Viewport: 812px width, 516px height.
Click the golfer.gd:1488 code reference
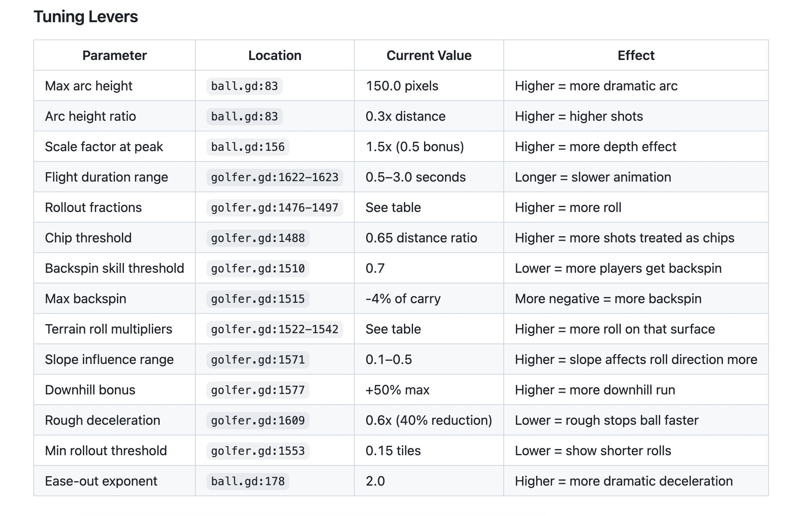(x=258, y=238)
